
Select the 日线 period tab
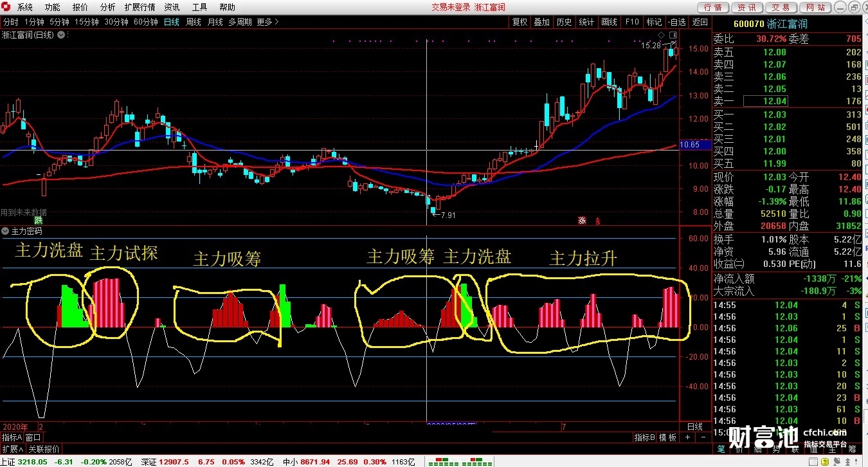click(x=172, y=21)
